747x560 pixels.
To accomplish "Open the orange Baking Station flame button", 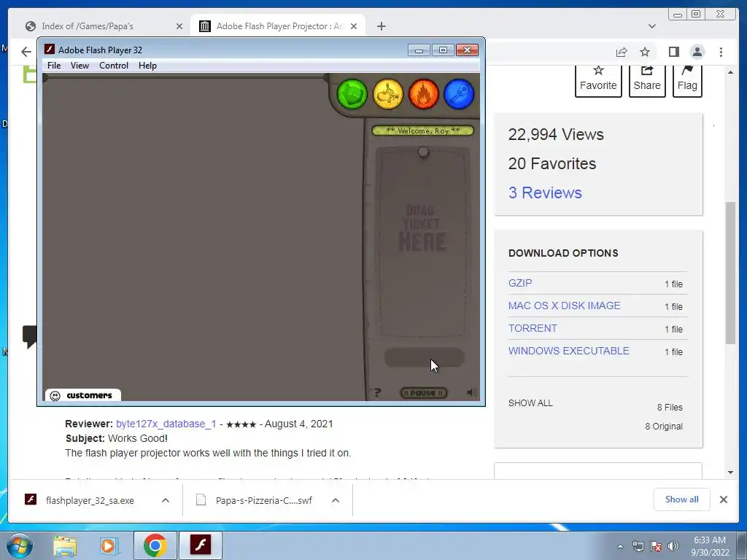I will point(424,94).
